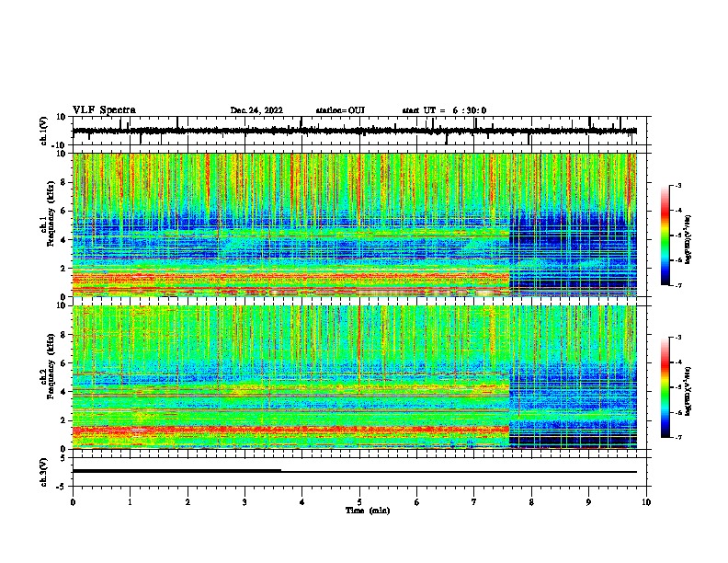Click the "Time (min)" x-axis label

pyautogui.click(x=368, y=511)
